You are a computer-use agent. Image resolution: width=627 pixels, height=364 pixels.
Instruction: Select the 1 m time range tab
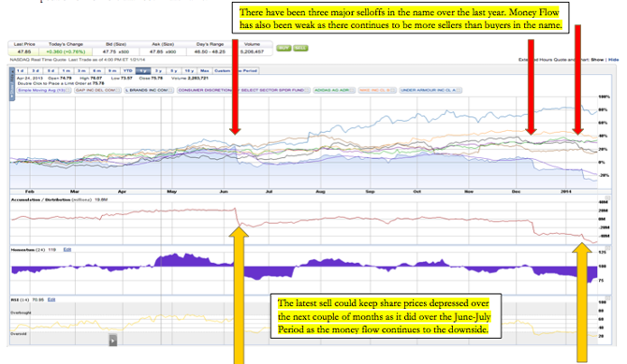66,71
